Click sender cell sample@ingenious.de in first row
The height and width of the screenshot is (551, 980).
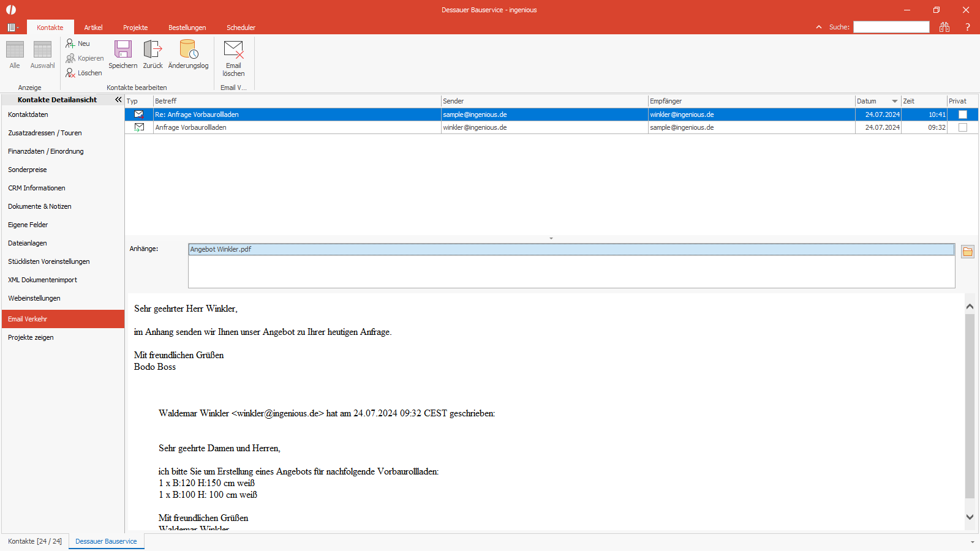click(x=545, y=114)
